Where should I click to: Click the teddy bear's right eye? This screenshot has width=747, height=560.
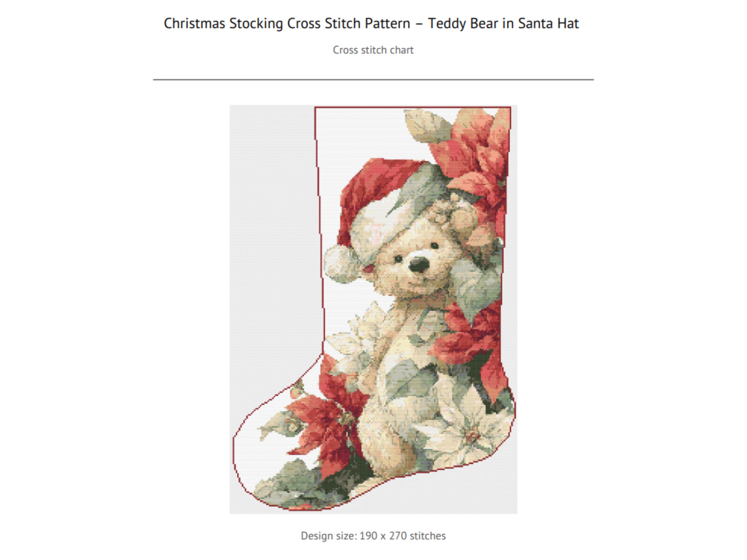tap(434, 245)
